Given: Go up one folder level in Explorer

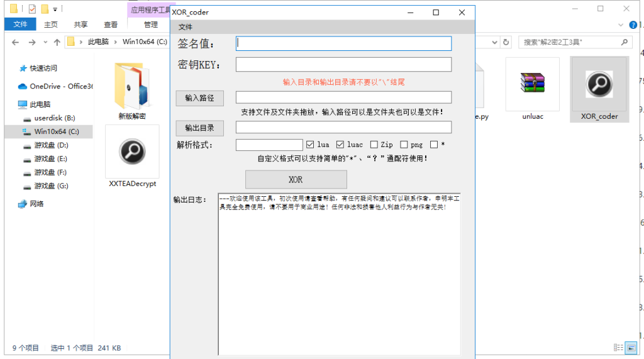Looking at the screenshot, I should click(x=57, y=42).
